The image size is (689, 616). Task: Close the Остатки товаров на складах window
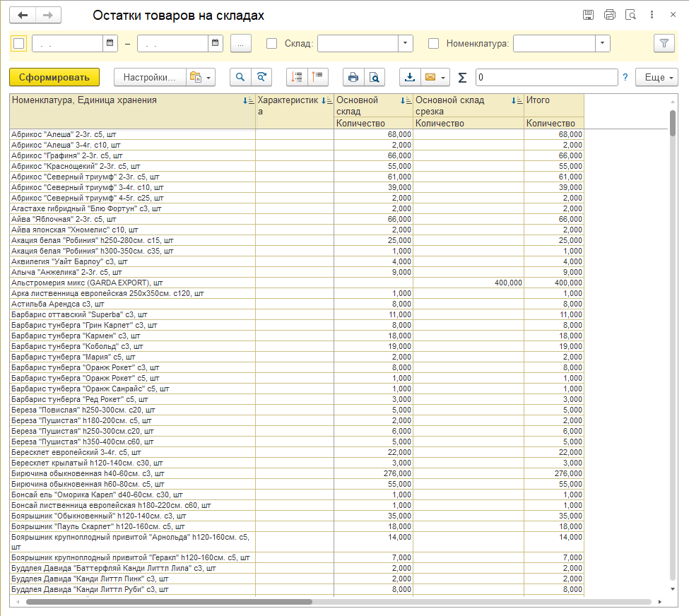[x=673, y=15]
